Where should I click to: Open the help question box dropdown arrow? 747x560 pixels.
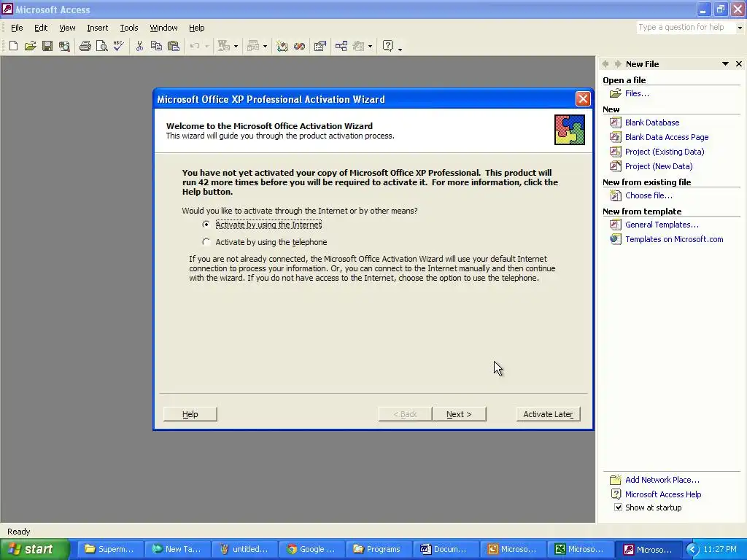coord(740,28)
